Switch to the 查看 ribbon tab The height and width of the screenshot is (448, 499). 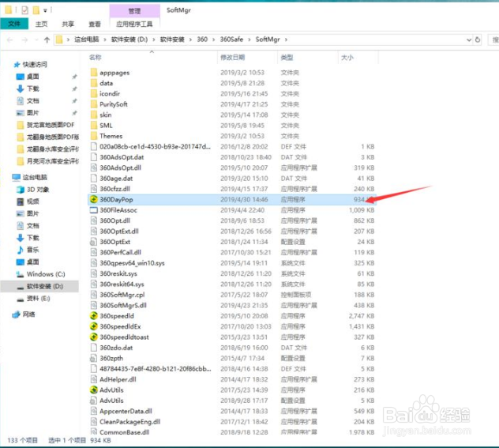[x=95, y=24]
